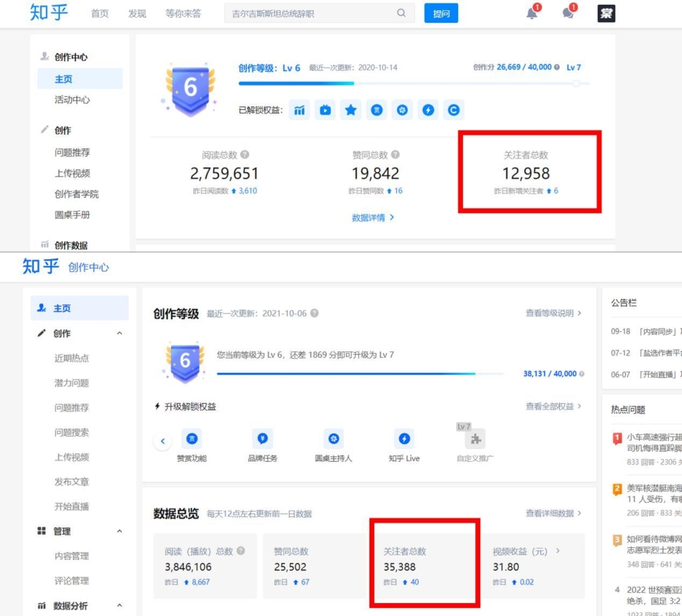Viewport: 682px width, 616px height.
Task: Collapse the 创作 section in lower sidebar
Action: [119, 333]
